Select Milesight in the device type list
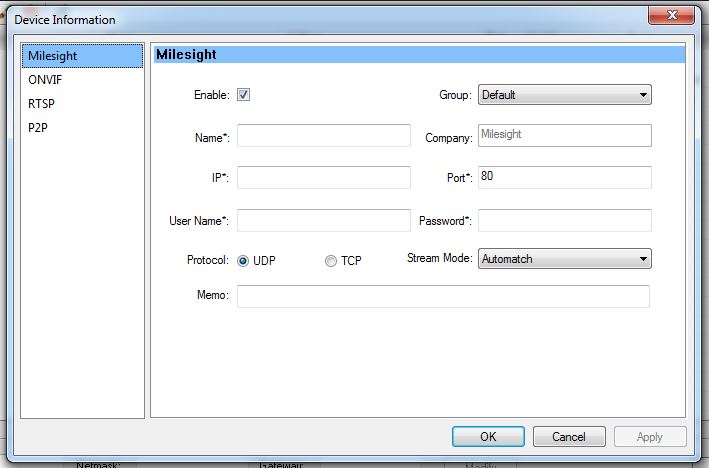Image resolution: width=709 pixels, height=468 pixels. coord(53,56)
